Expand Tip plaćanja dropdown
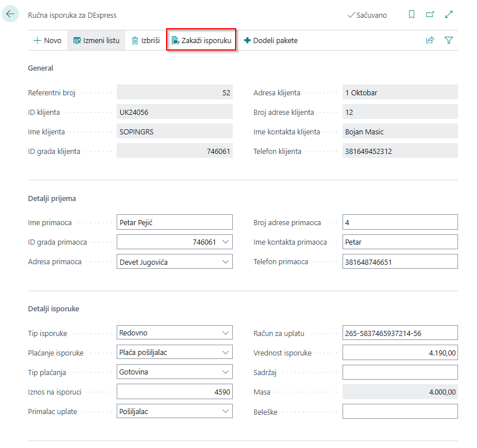Viewport: 477px width, 448px height. click(225, 372)
